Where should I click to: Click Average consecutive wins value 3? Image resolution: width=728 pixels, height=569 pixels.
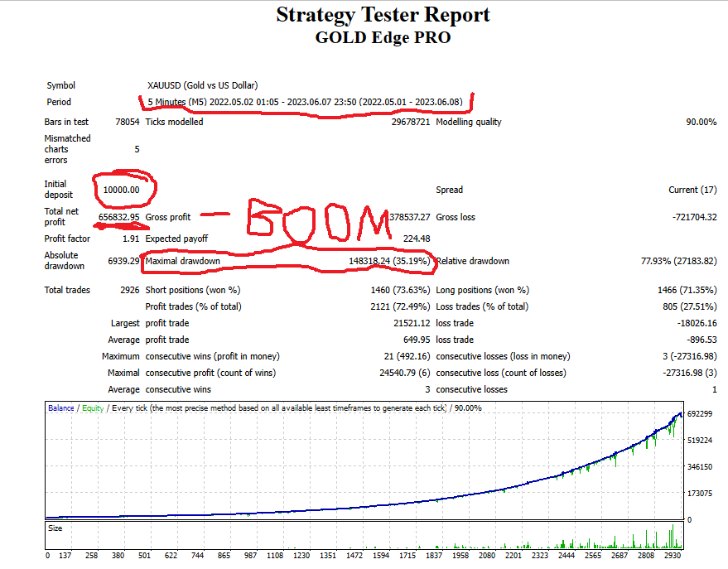click(x=427, y=390)
